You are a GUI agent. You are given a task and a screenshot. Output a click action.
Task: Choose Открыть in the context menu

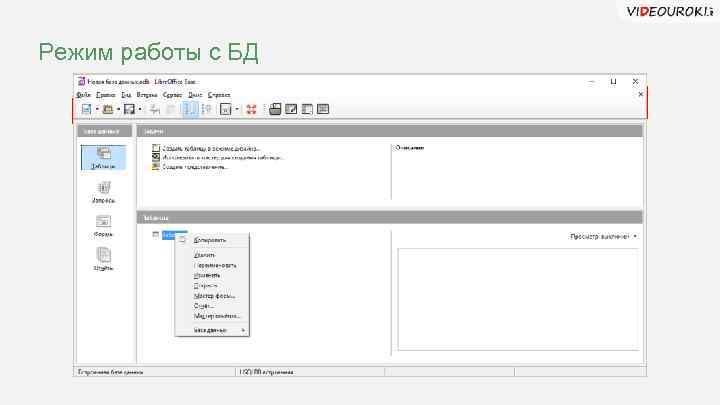(205, 286)
